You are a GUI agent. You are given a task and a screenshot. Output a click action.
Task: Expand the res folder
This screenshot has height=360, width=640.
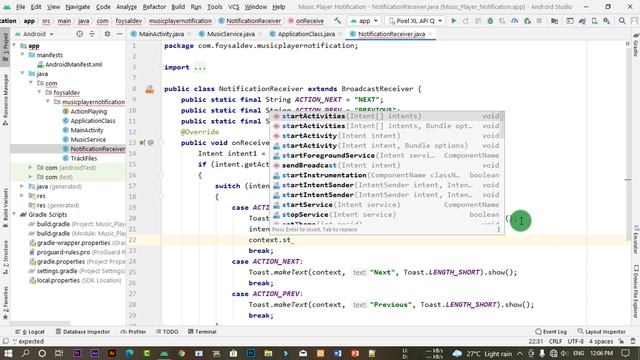click(22, 196)
